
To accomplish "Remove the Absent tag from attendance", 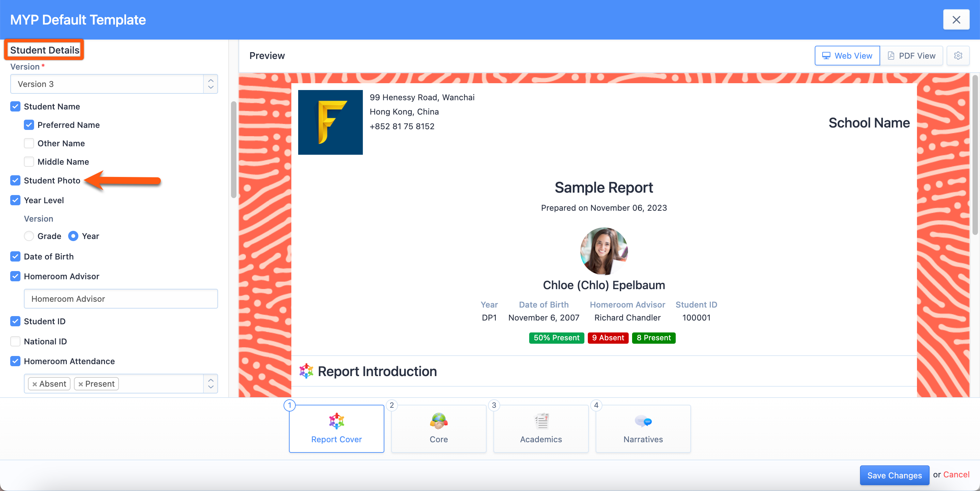I will tap(35, 384).
